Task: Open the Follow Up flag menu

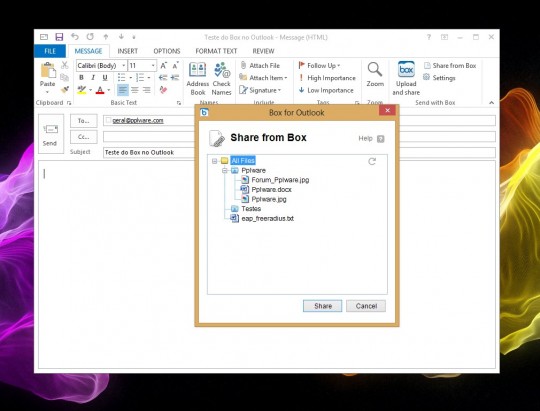Action: [319, 65]
